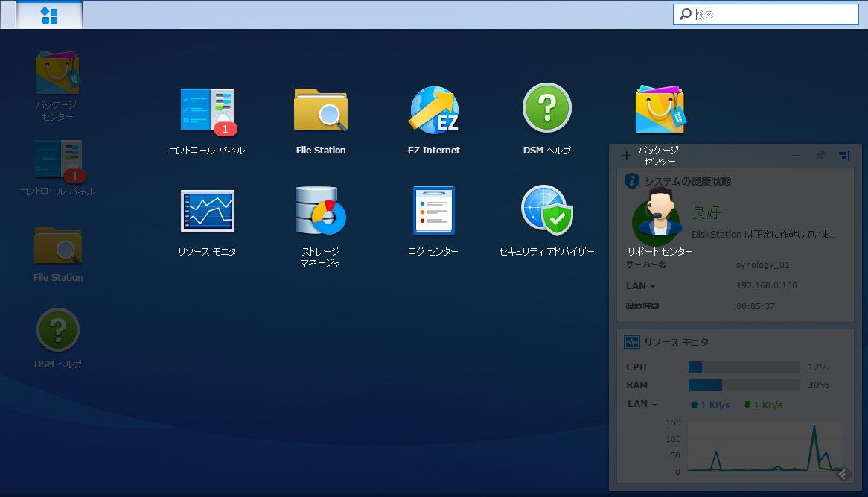The width and height of the screenshot is (868, 497).
Task: Minimize the widget panel with the dash icon
Action: click(x=796, y=156)
